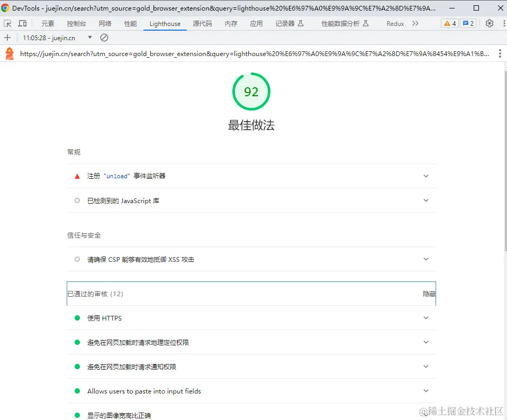Select the Lighthouse tab
The image size is (507, 420).
click(165, 24)
